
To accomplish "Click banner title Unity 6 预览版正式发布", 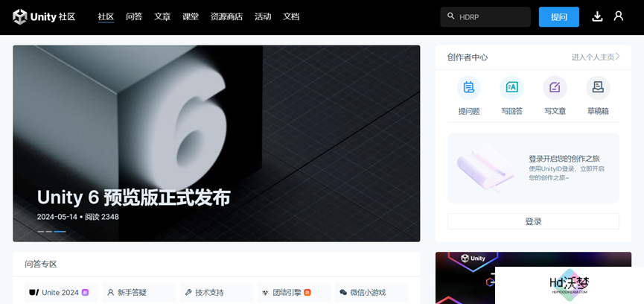I will click(x=133, y=197).
